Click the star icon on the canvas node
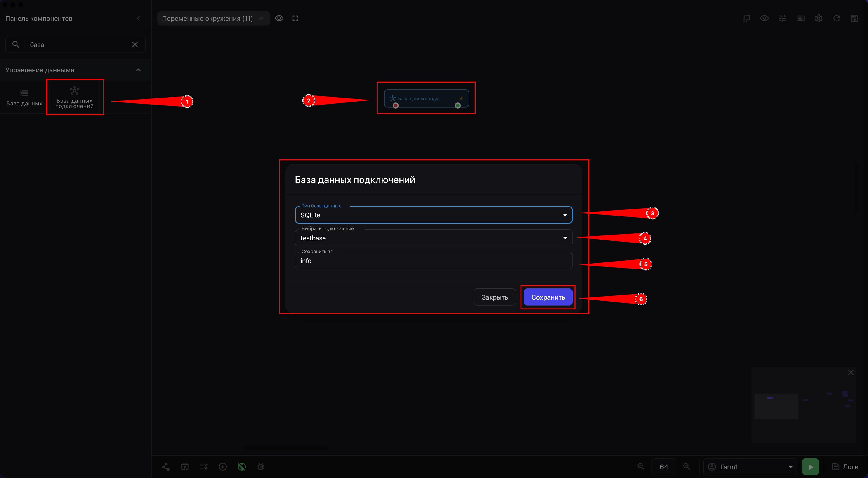This screenshot has height=478, width=868. 461,98
